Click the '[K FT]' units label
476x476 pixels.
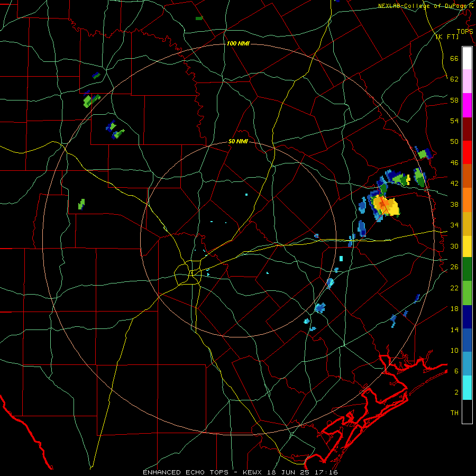[x=447, y=37]
